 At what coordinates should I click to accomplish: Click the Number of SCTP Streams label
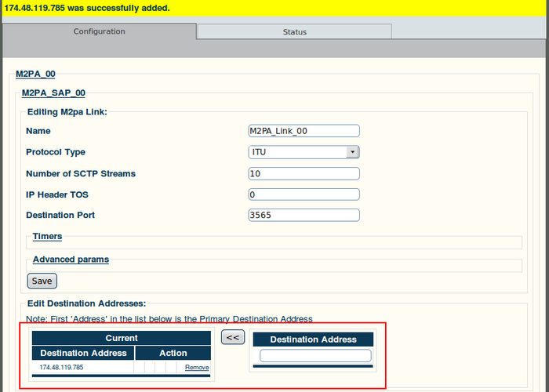point(81,173)
